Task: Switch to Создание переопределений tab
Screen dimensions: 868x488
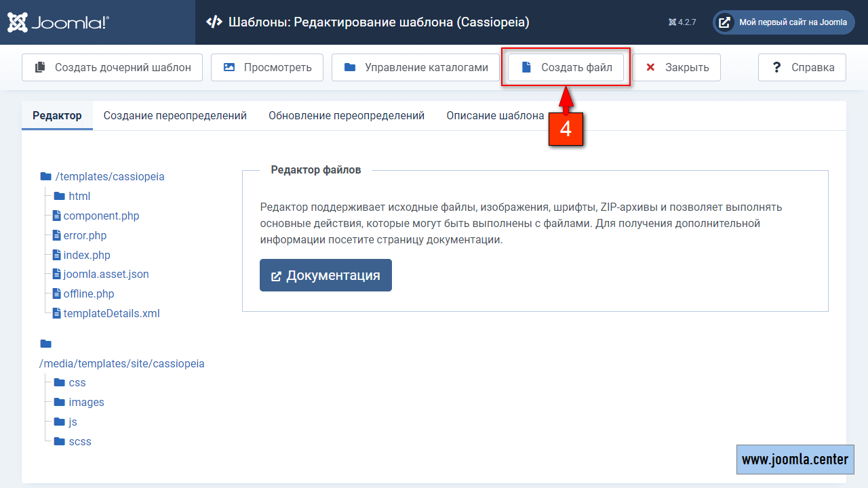Action: [175, 115]
